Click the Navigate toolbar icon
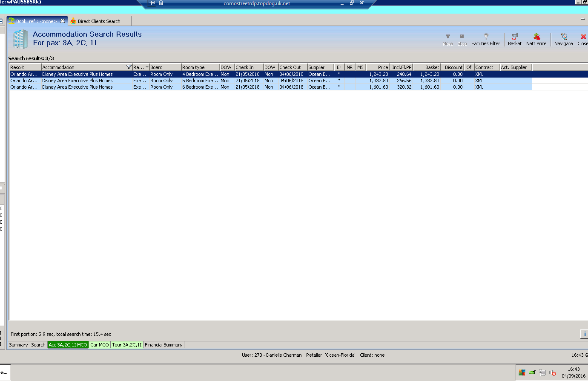This screenshot has width=588, height=381. [563, 40]
